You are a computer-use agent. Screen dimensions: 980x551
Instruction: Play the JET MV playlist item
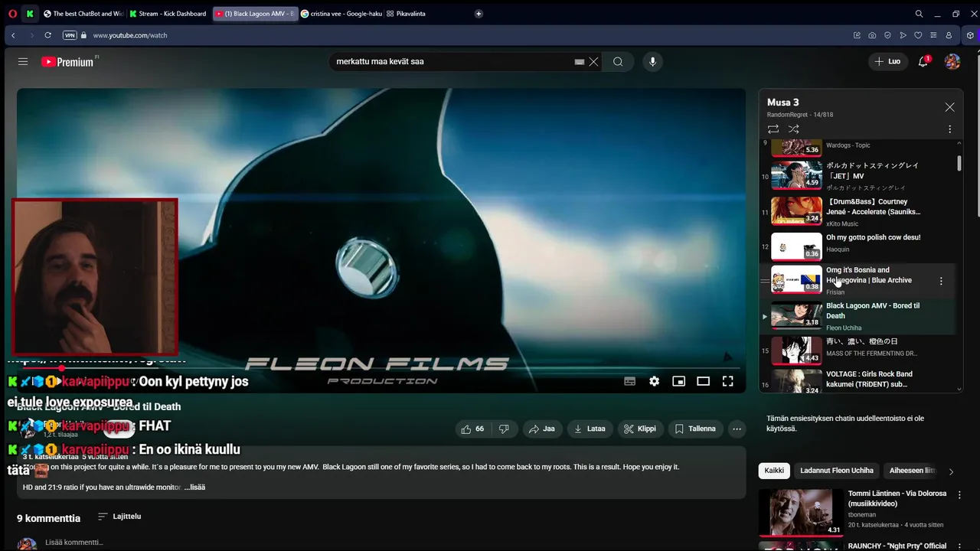(x=857, y=175)
